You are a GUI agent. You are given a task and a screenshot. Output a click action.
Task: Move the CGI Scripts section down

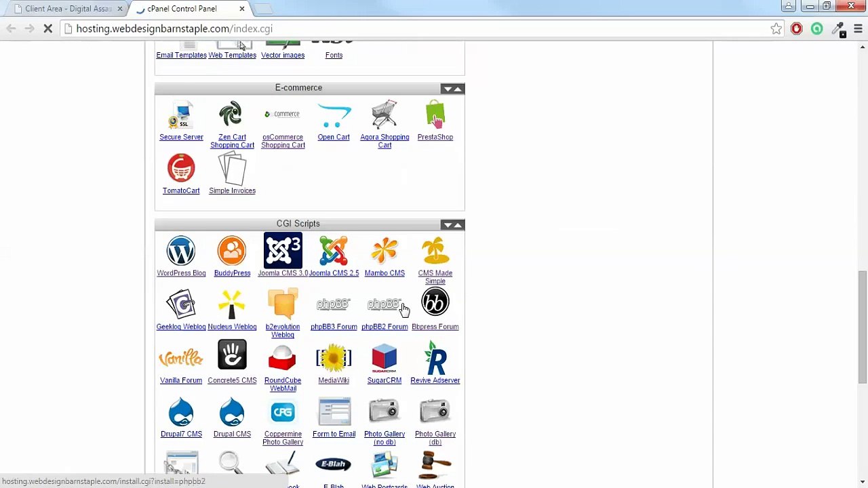coord(447,224)
